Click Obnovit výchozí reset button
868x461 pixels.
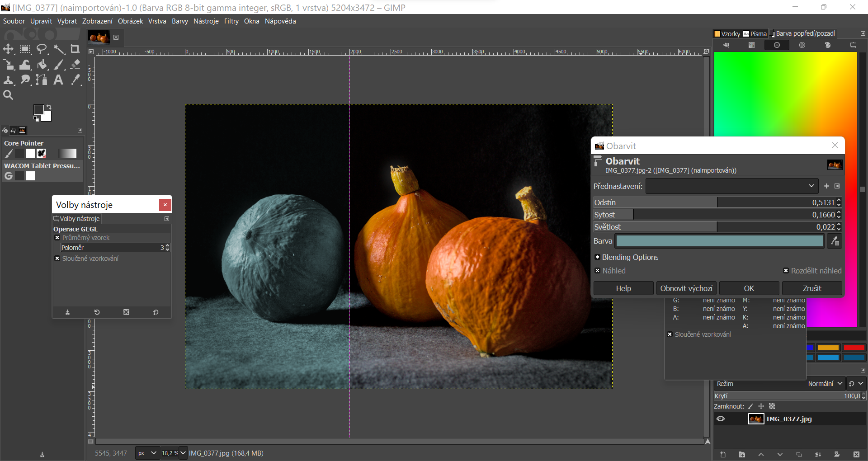click(x=686, y=288)
